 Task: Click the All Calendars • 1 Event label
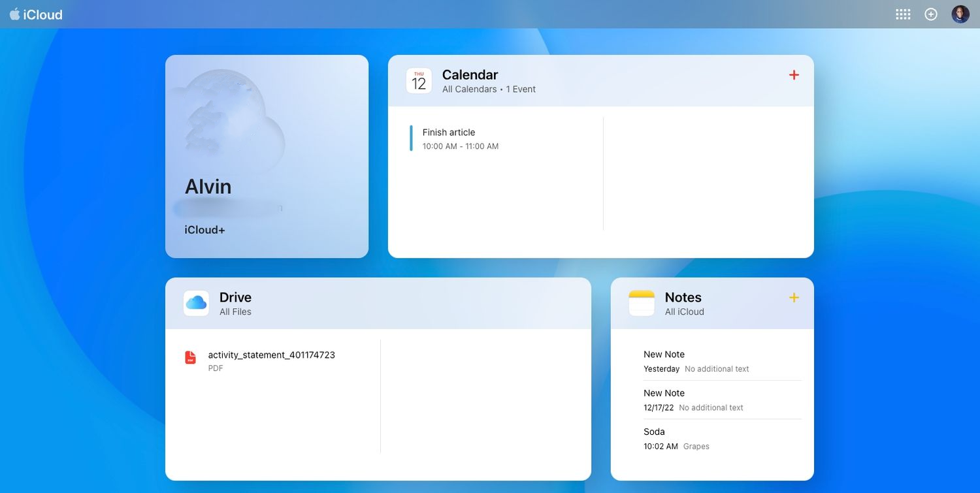tap(489, 89)
